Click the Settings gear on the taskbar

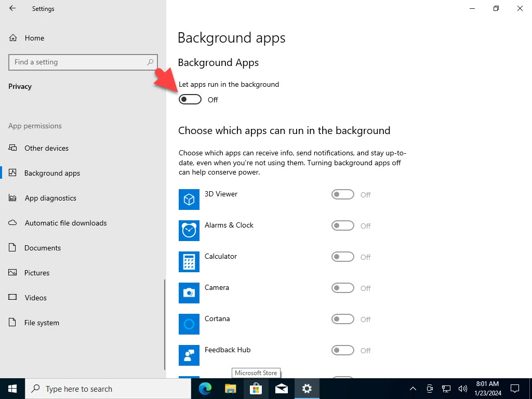[x=307, y=389]
